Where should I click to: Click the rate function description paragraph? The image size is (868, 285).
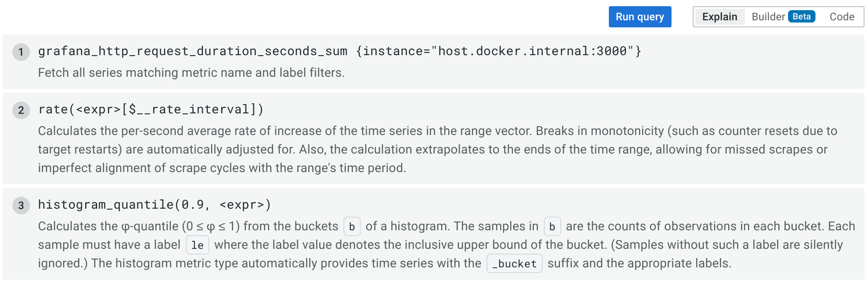(433, 150)
